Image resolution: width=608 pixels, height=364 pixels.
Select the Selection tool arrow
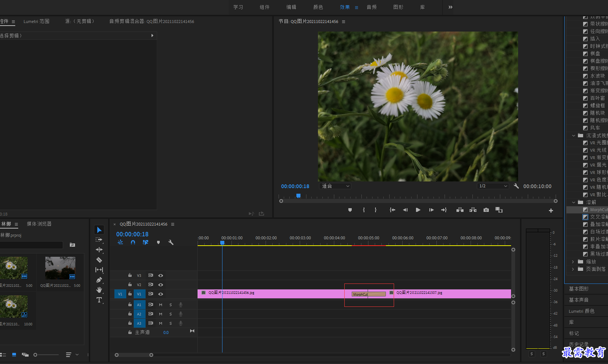[99, 230]
